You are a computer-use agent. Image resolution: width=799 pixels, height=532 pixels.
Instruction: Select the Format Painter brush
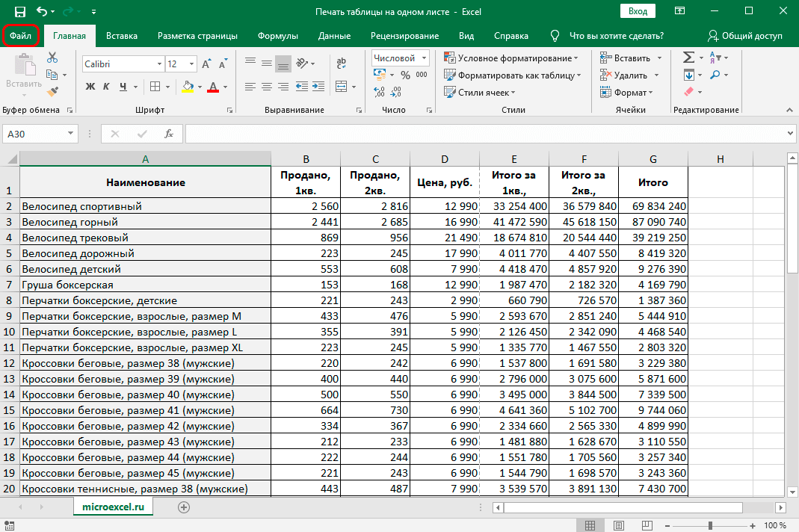coord(52,91)
